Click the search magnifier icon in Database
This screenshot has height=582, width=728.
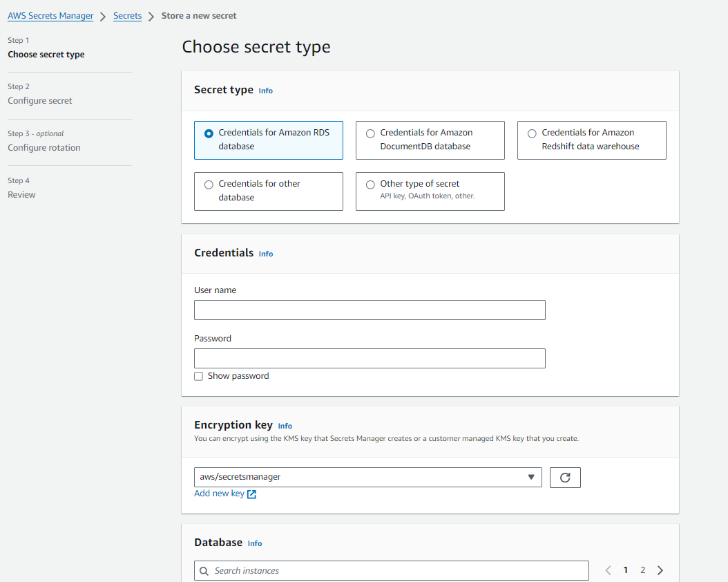point(204,571)
